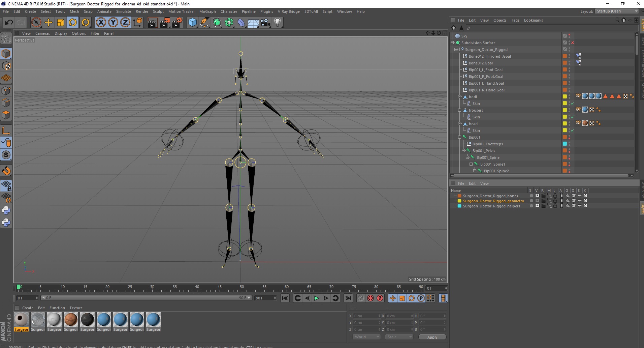
Task: Click the Undo arrow icon
Action: 9,23
